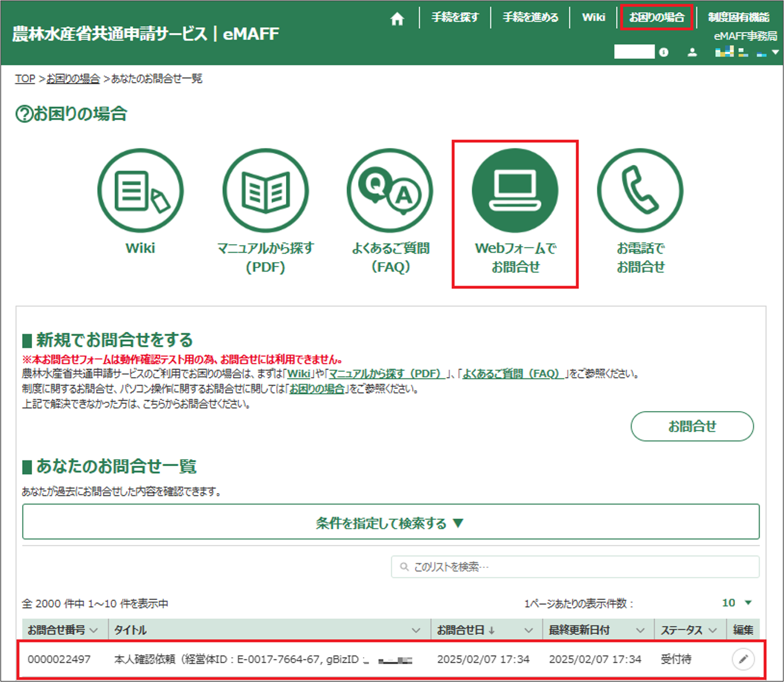Open the お困りの場合 header menu
784x682 pixels.
(x=657, y=17)
